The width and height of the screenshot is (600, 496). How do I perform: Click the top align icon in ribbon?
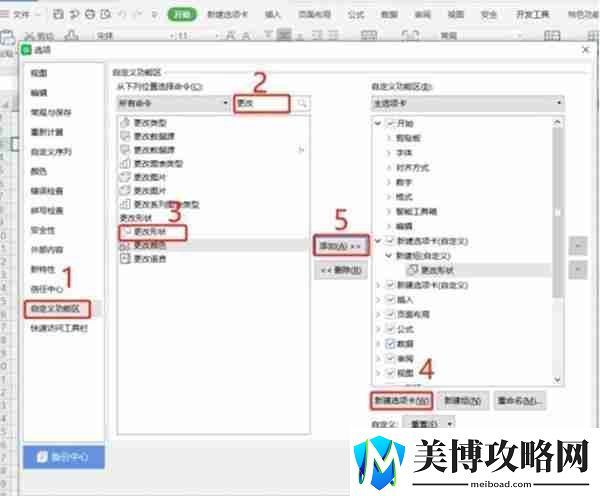click(269, 36)
